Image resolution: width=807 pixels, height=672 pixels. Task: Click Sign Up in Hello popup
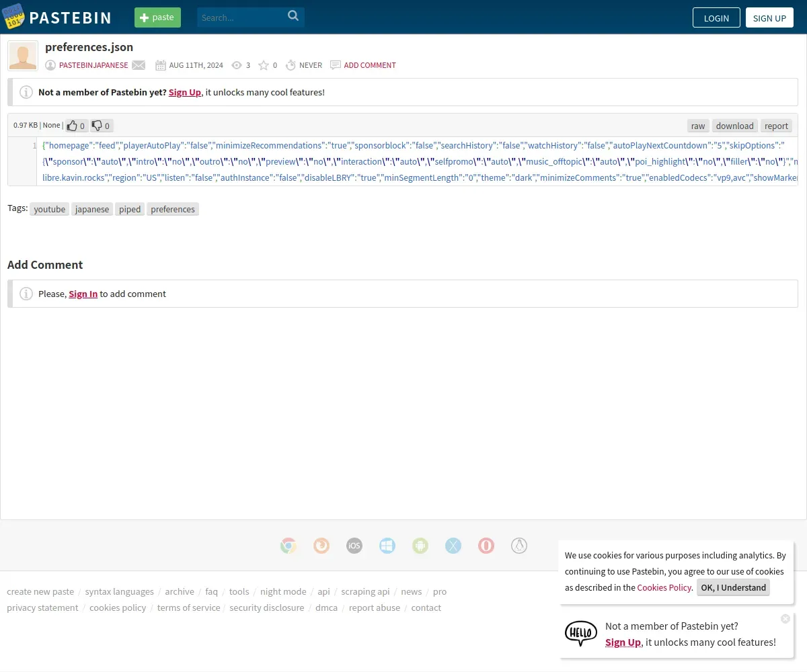[623, 642]
